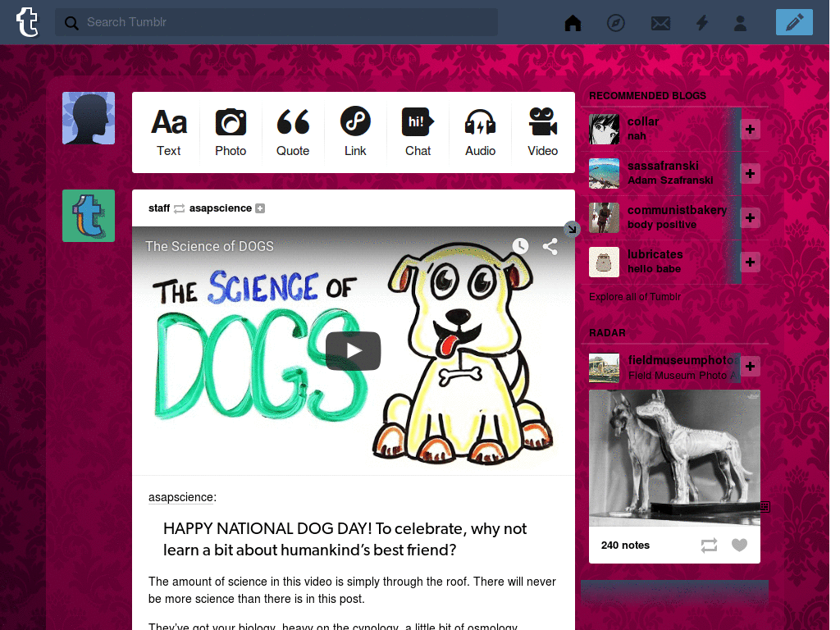Click the magnifying glass search icon

coord(71,22)
